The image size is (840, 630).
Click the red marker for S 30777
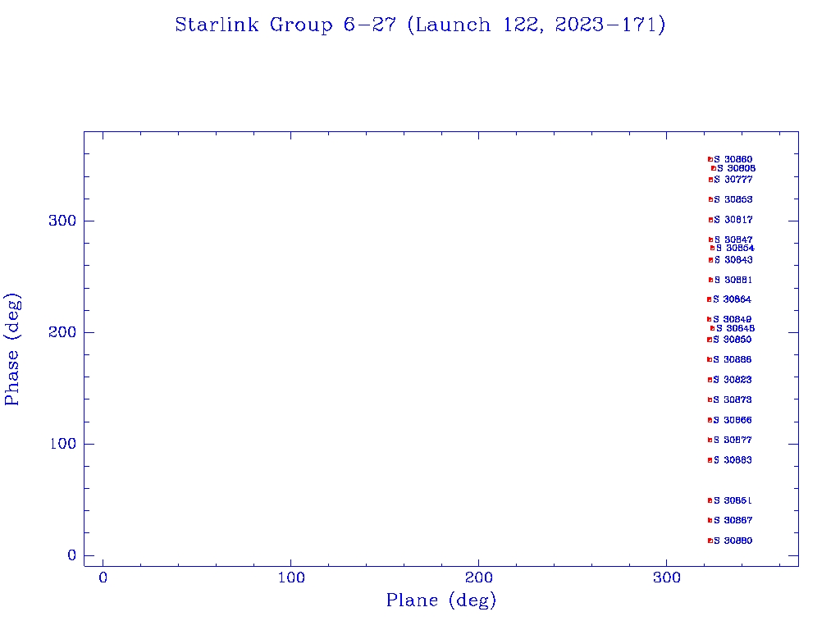pyautogui.click(x=710, y=180)
